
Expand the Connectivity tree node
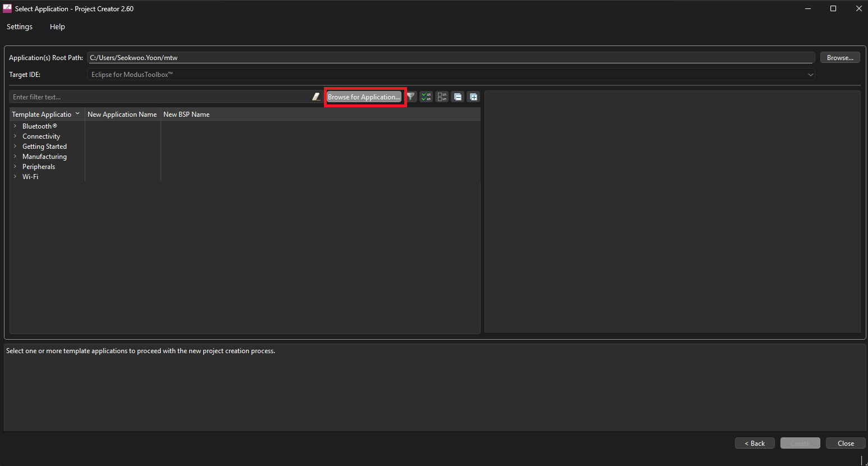pos(15,136)
